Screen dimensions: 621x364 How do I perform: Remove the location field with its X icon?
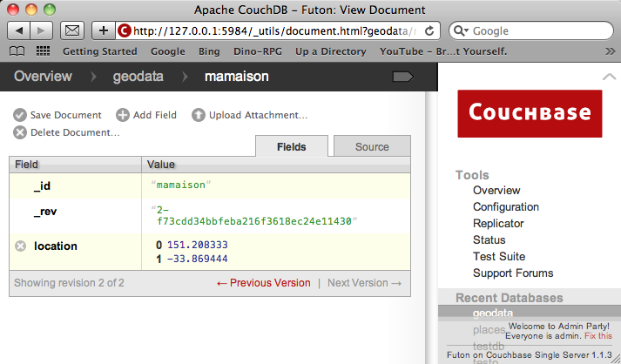(21, 246)
